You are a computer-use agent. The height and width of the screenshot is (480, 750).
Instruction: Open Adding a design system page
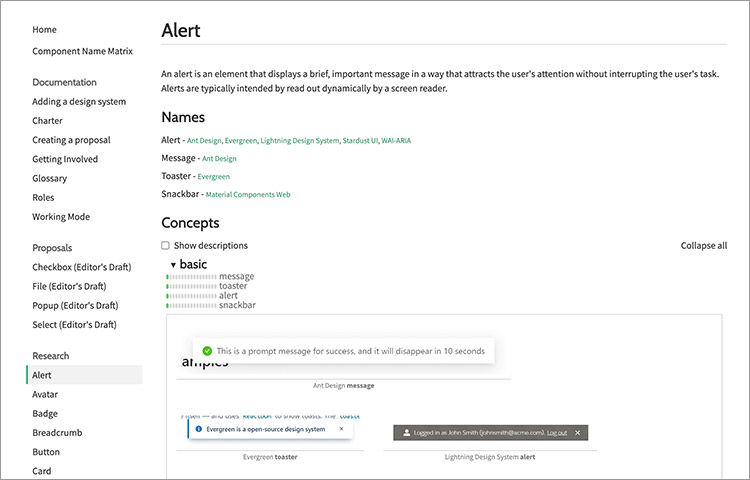(79, 101)
